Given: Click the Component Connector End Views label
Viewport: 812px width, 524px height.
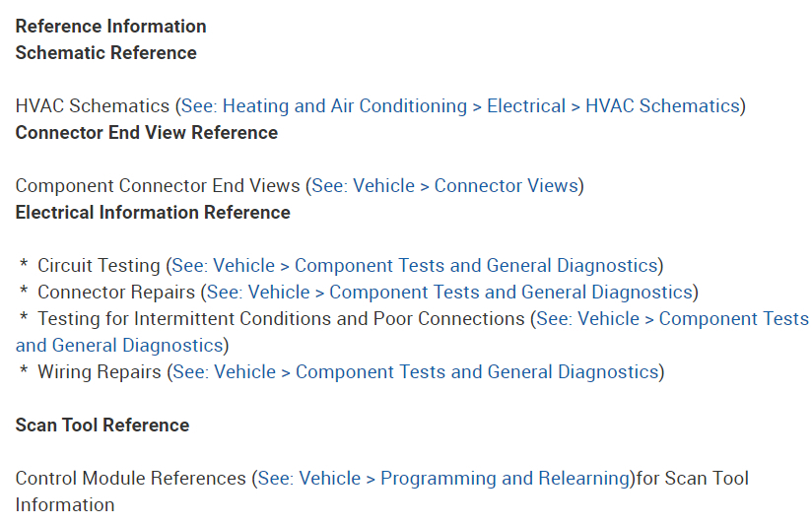Looking at the screenshot, I should [158, 185].
